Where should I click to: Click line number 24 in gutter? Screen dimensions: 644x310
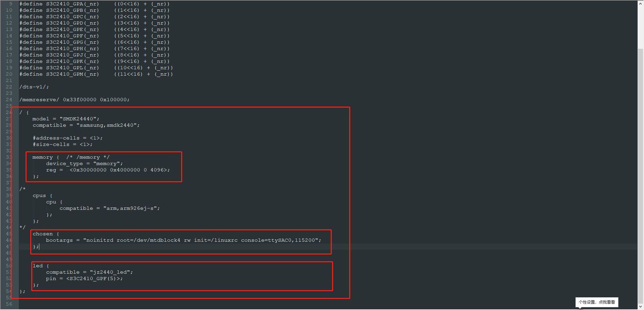click(x=9, y=100)
